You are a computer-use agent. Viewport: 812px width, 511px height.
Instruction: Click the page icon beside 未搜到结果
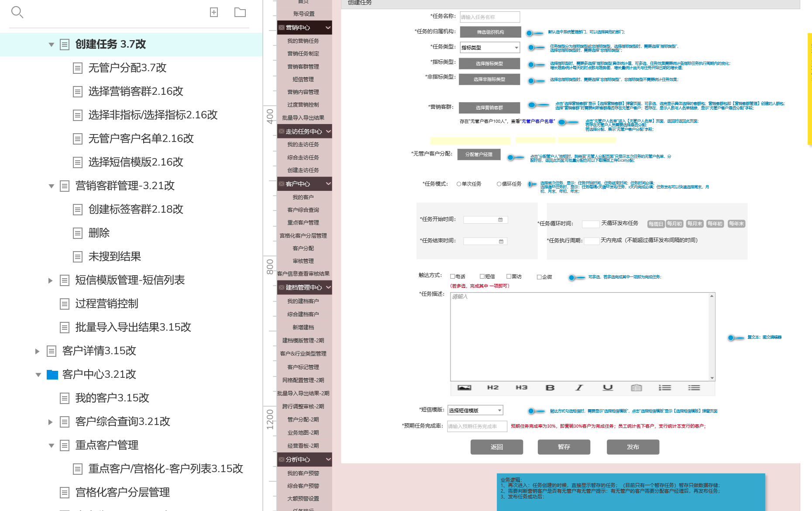78,257
